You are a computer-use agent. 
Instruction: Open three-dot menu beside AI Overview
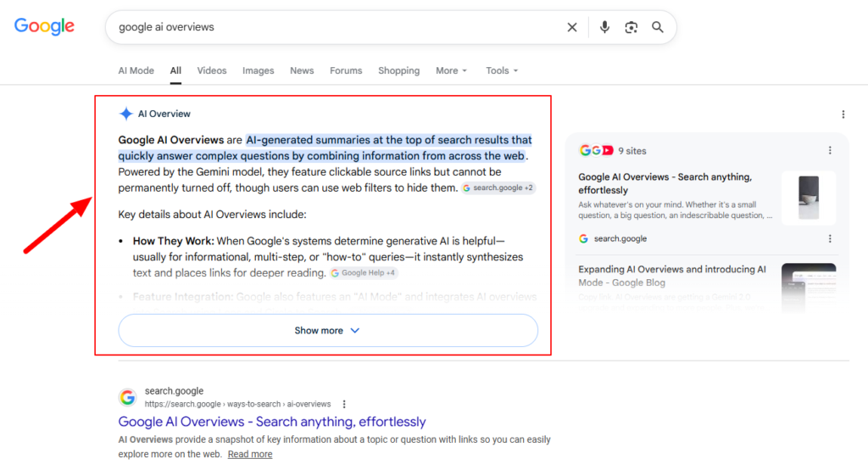(x=843, y=115)
